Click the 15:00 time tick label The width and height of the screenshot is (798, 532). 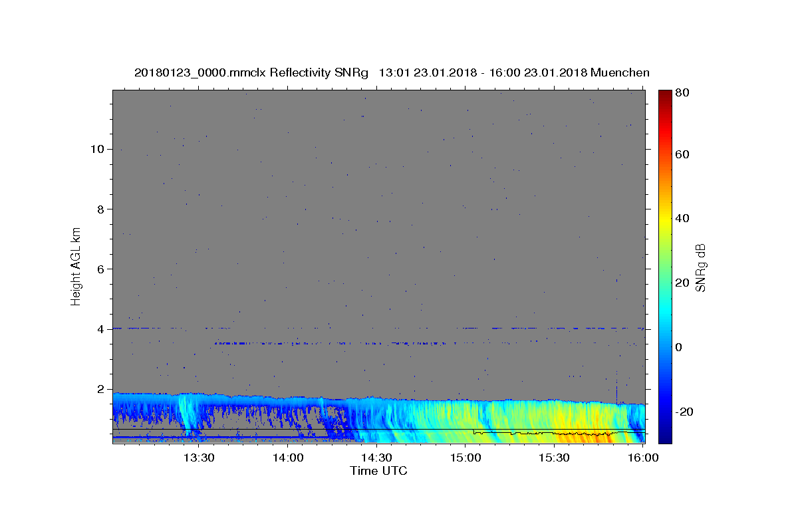coord(465,458)
